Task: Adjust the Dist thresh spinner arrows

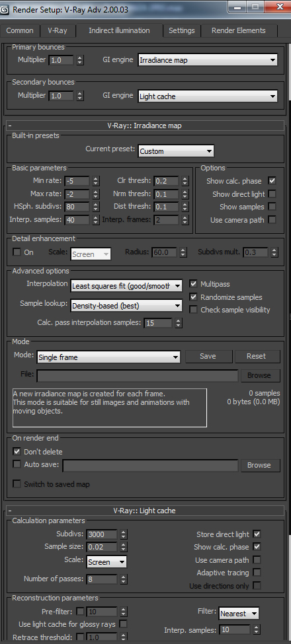Action: (x=185, y=207)
